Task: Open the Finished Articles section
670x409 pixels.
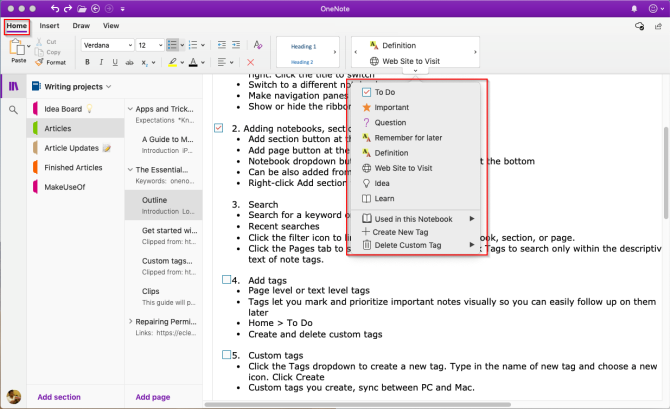Action: click(x=76, y=168)
